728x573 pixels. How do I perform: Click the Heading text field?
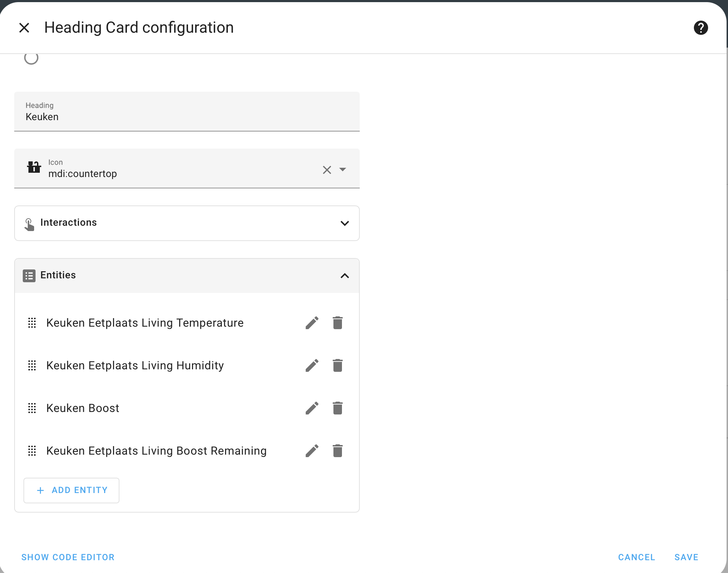tap(187, 112)
